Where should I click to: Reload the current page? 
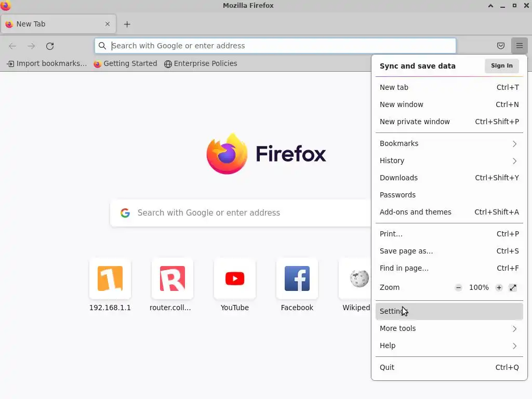(50, 46)
